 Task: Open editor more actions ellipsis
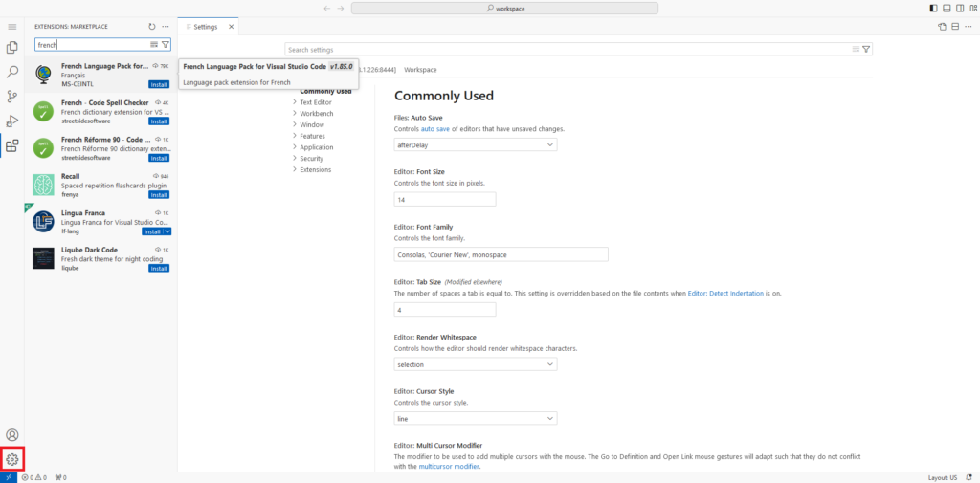click(969, 27)
